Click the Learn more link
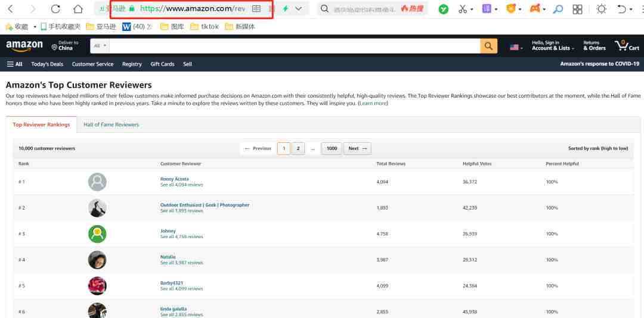Screen dimensions: 644x318 click(373, 104)
